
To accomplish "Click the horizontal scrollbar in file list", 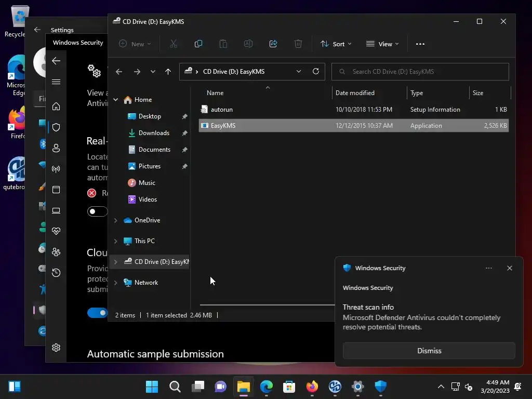I will pos(267,304).
